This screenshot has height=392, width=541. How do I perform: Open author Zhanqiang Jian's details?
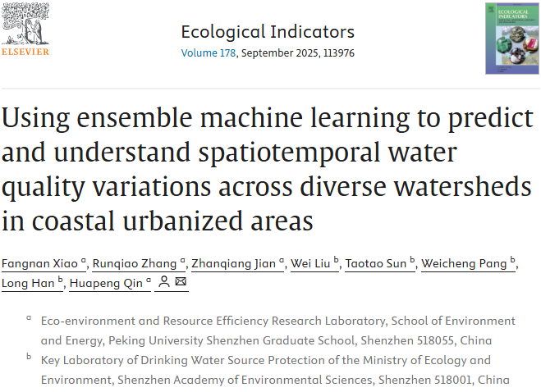tap(233, 263)
